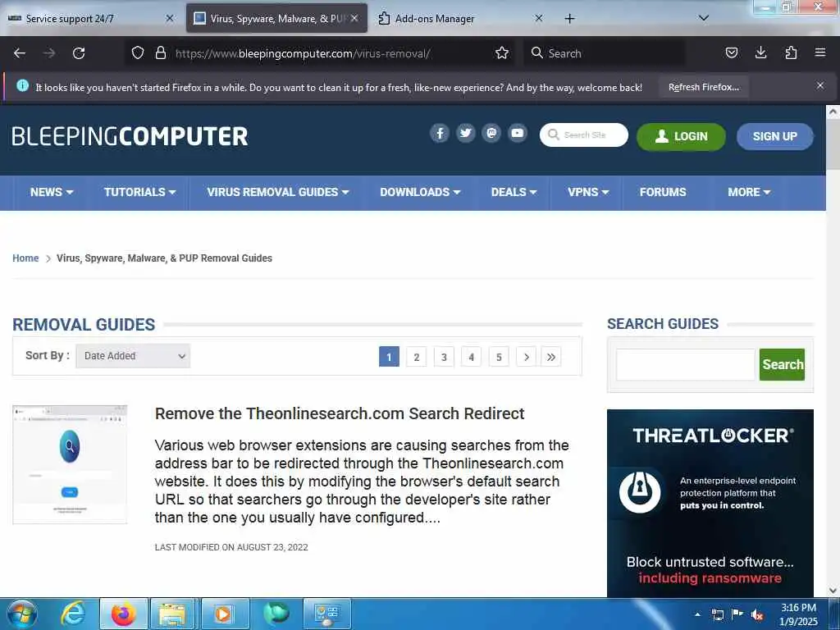Show hidden tray icons arrow
The width and height of the screenshot is (840, 630).
697,614
